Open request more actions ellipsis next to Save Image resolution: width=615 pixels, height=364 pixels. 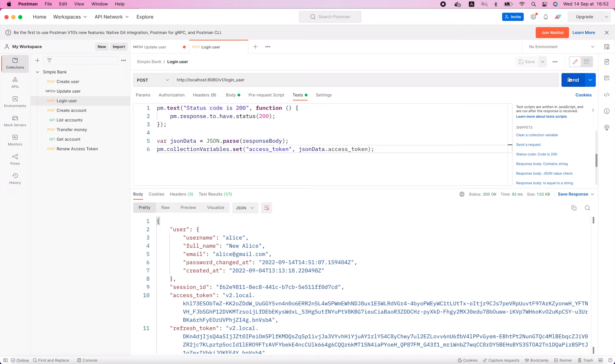[x=555, y=62]
